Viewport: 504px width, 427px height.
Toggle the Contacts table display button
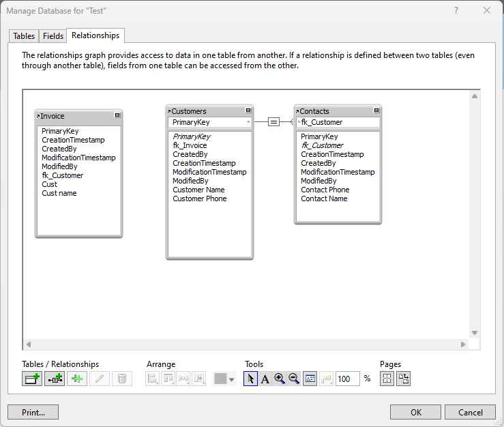coord(376,111)
